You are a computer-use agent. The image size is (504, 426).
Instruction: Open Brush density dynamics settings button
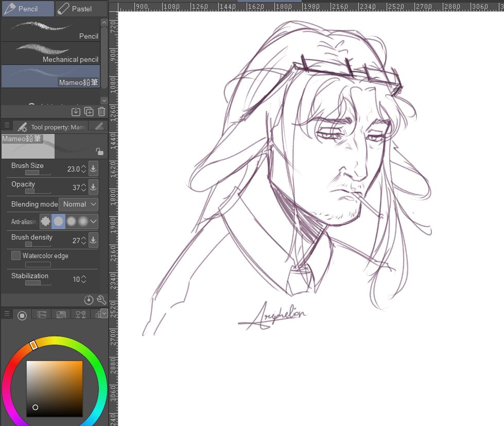point(93,240)
